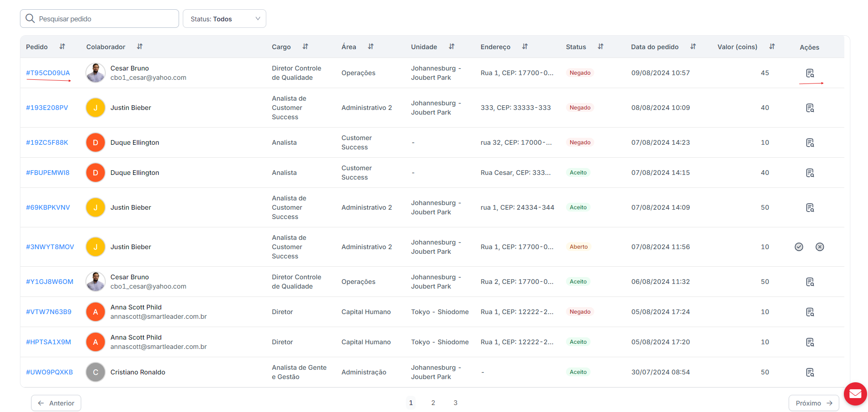Click Tokyo - Shiodome in #VTW7N63B9 row

click(x=440, y=312)
